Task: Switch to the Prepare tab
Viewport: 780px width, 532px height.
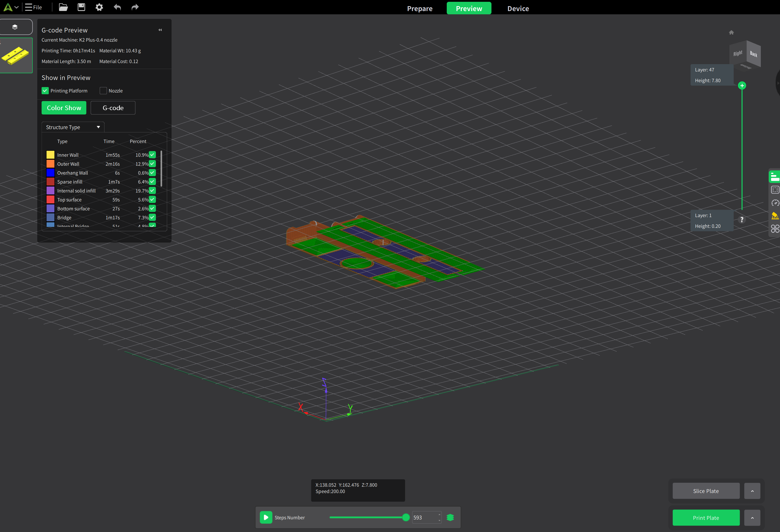Action: [420, 8]
